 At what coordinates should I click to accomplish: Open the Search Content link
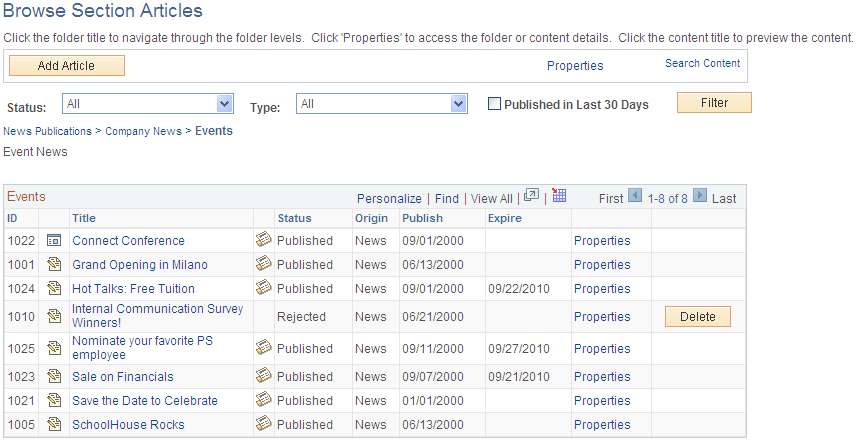click(702, 64)
